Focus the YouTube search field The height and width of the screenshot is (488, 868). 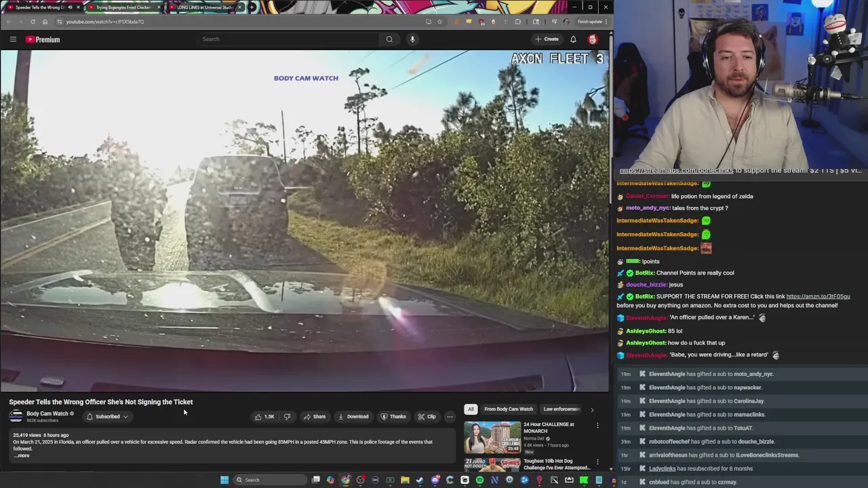click(290, 39)
